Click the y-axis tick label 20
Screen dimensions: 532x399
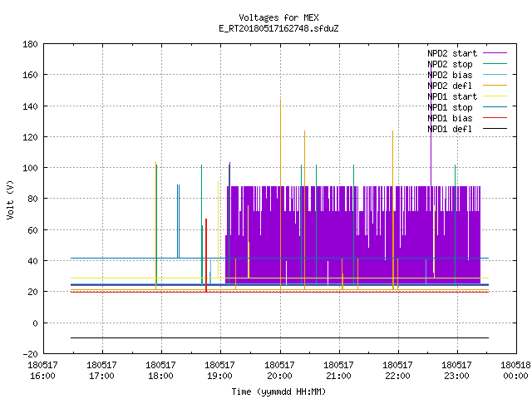coord(32,292)
